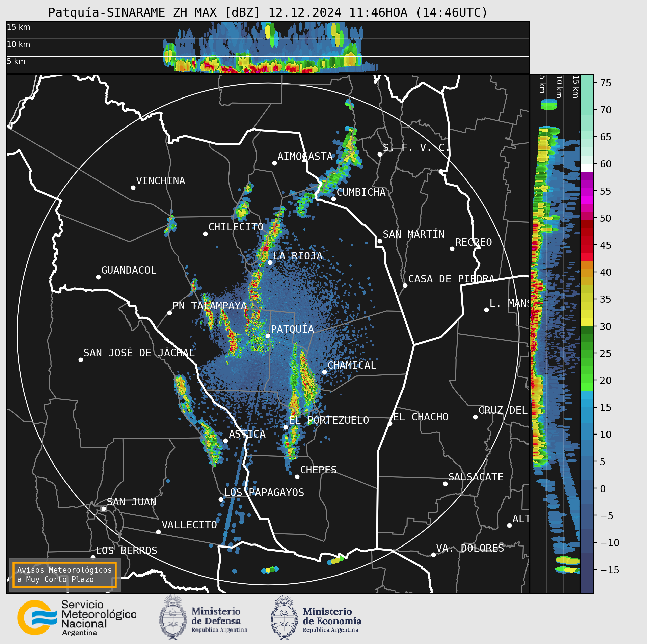Click the EL PORTEZUELO label
The image size is (647, 644).
point(329,420)
